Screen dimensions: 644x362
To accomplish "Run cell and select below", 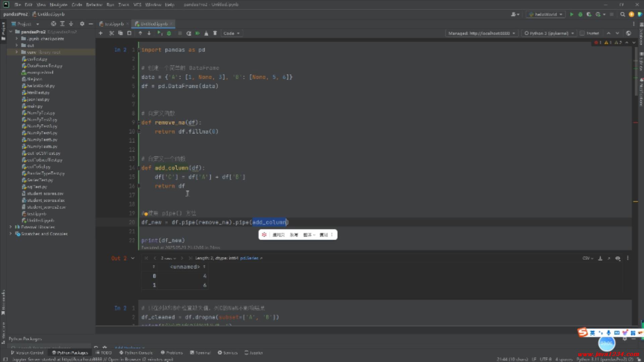I will [x=160, y=33].
